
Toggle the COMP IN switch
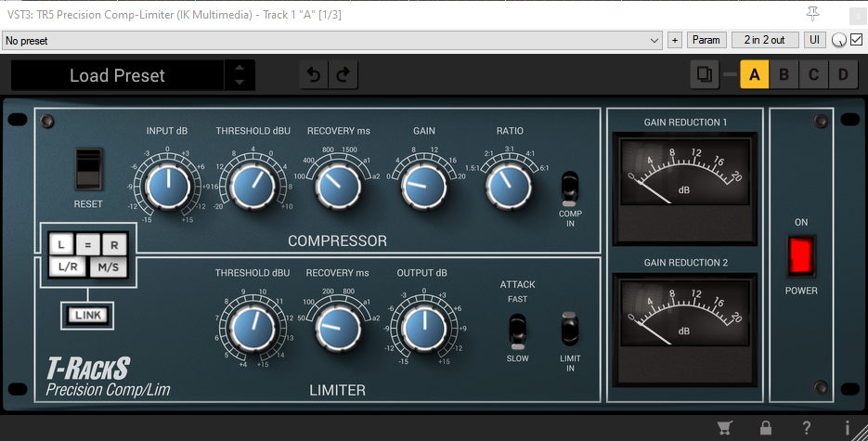[570, 188]
